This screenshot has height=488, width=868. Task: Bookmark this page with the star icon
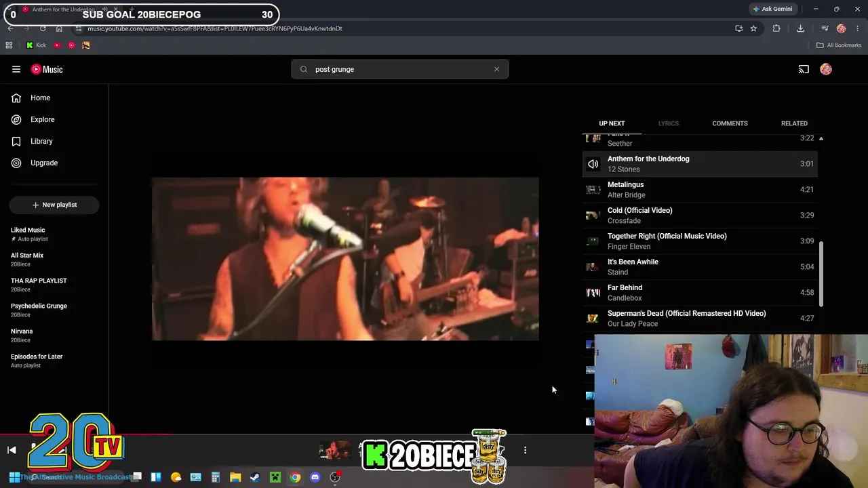coord(753,28)
